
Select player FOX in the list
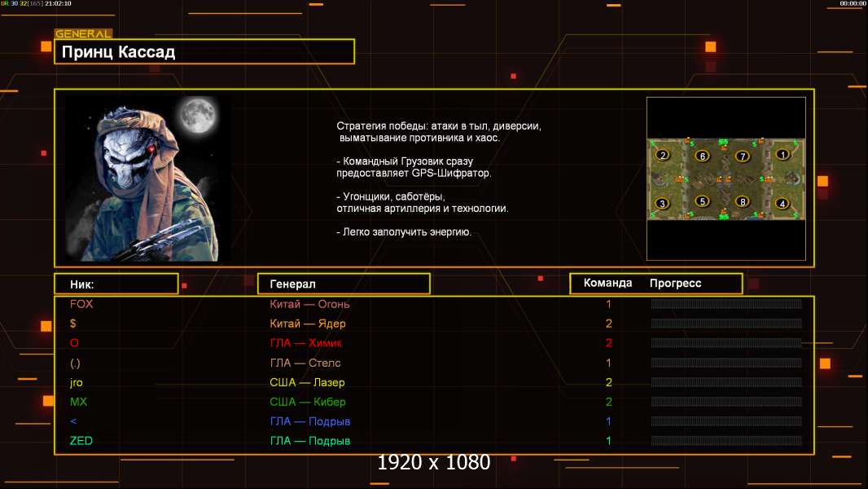(81, 304)
